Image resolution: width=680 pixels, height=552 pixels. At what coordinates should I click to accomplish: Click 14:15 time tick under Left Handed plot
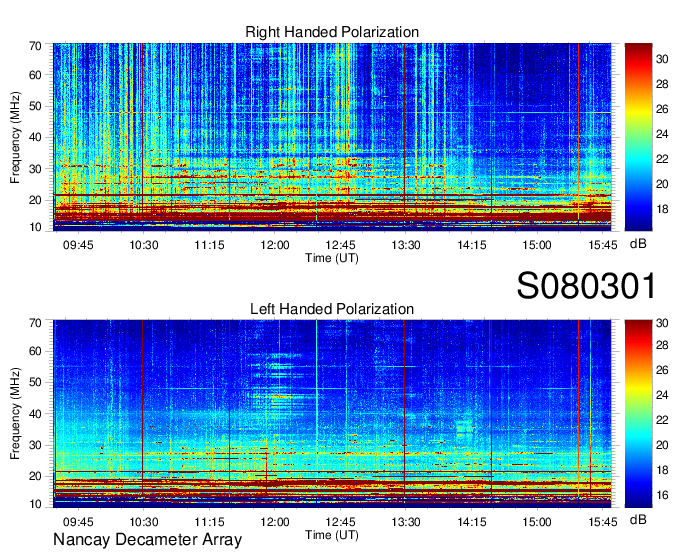(472, 522)
